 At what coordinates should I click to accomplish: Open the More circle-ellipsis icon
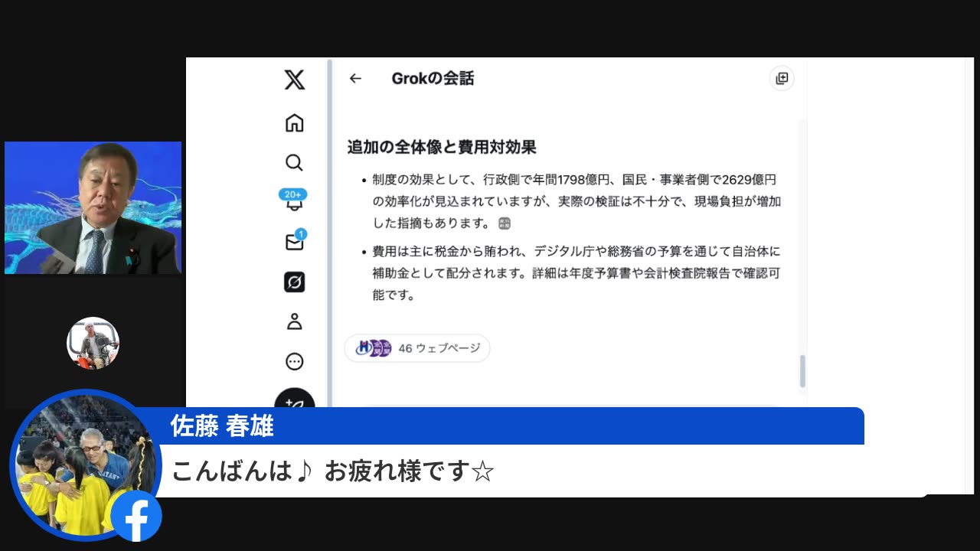point(295,361)
